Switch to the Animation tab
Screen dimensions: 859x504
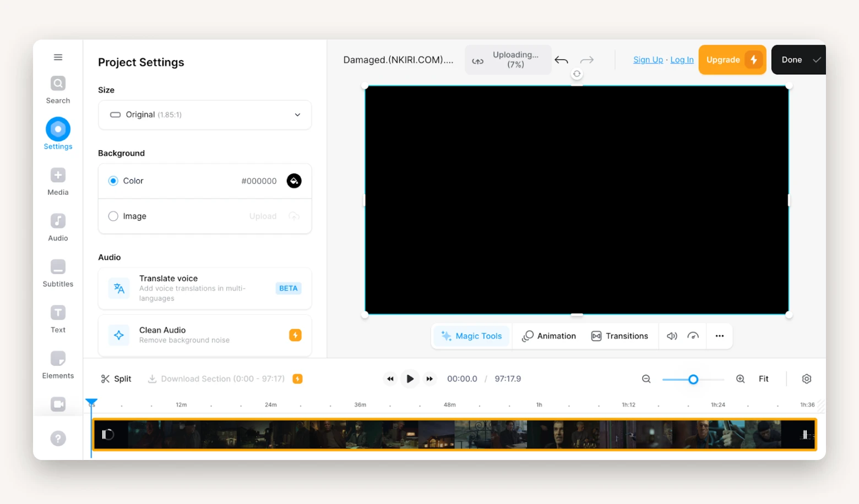[x=549, y=336]
